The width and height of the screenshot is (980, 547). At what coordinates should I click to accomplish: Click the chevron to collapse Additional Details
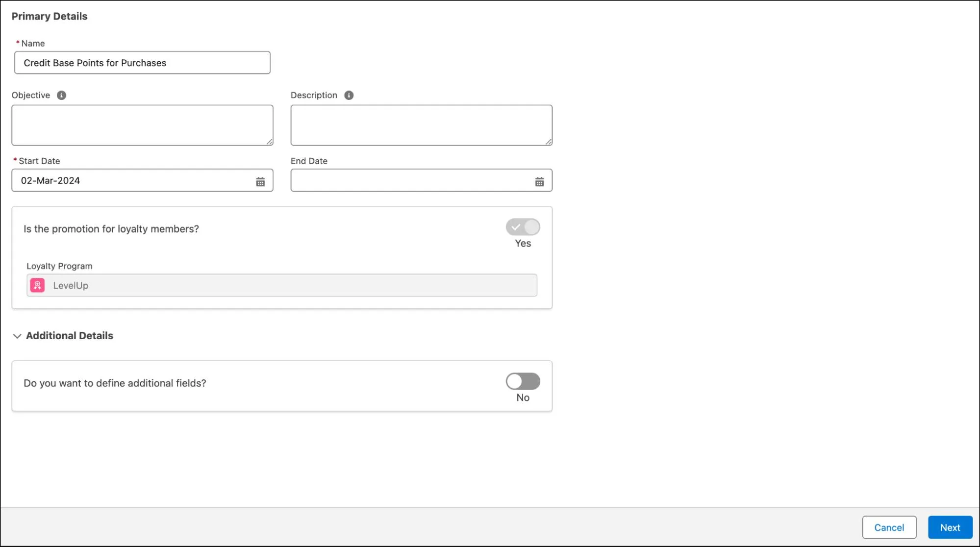pyautogui.click(x=17, y=335)
